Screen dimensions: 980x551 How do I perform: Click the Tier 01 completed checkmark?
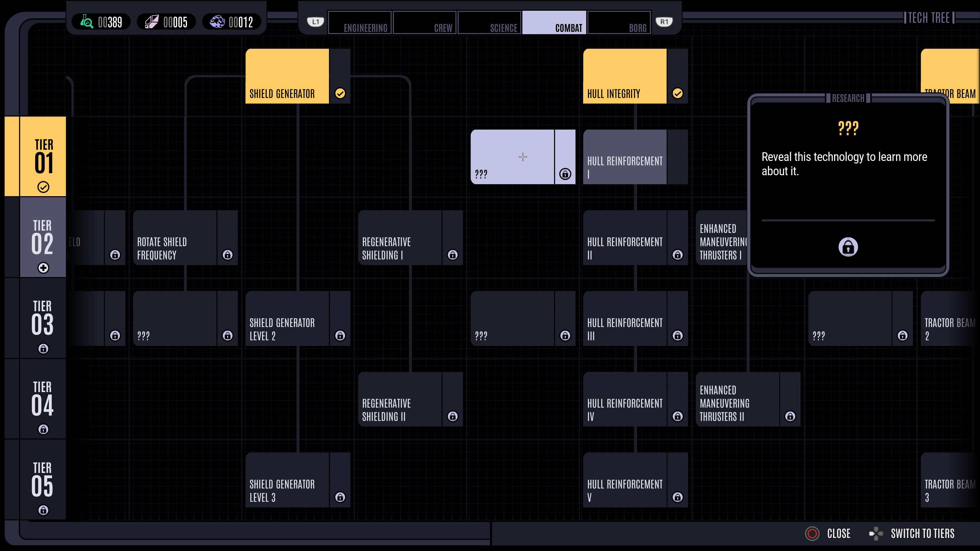(x=43, y=187)
